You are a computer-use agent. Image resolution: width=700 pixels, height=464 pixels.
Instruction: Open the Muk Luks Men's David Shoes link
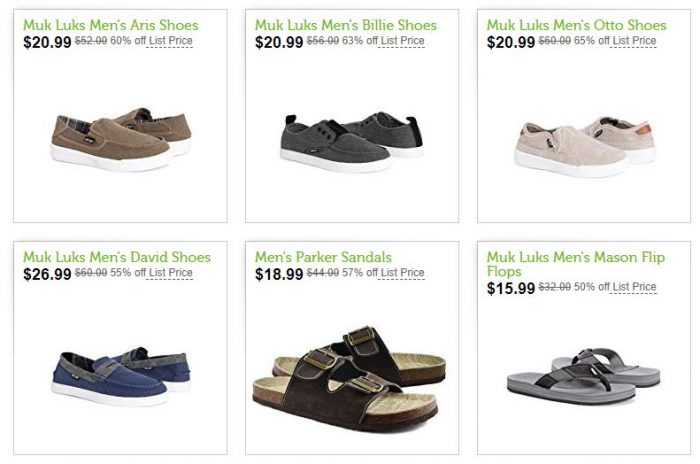pos(117,257)
